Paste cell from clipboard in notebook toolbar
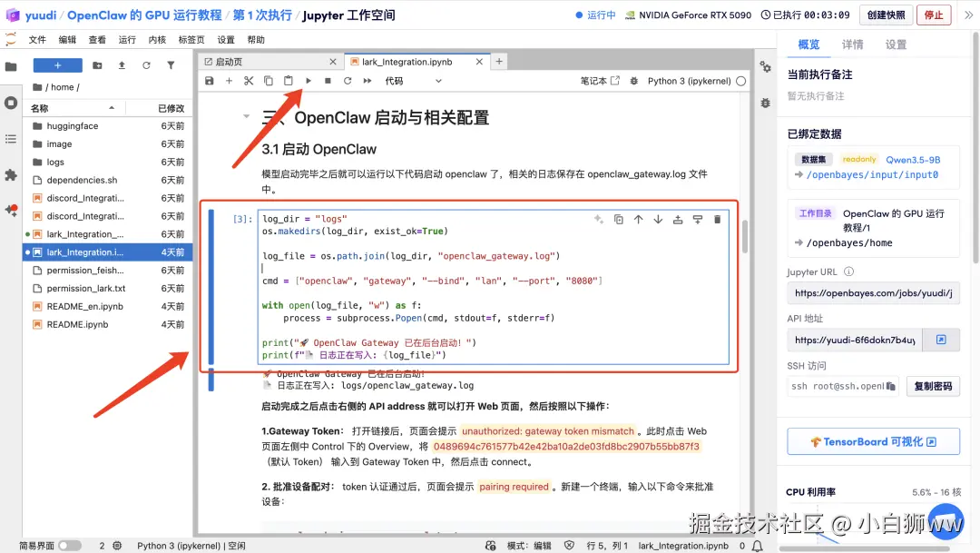The image size is (980, 553). click(289, 81)
